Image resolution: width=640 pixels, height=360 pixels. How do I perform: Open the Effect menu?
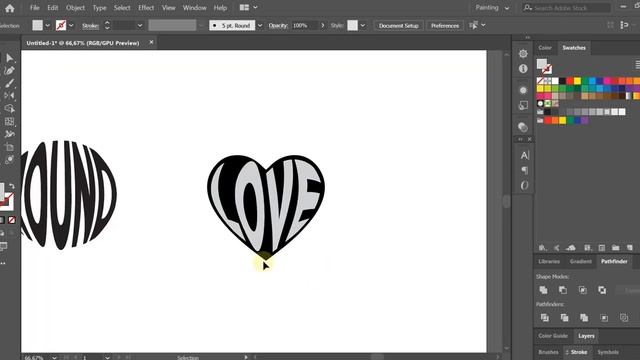[146, 8]
